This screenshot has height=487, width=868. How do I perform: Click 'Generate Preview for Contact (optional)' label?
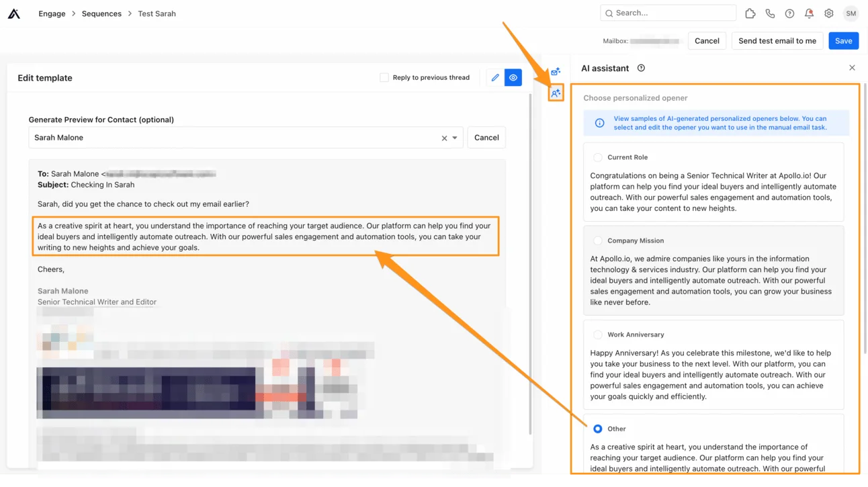pos(101,120)
